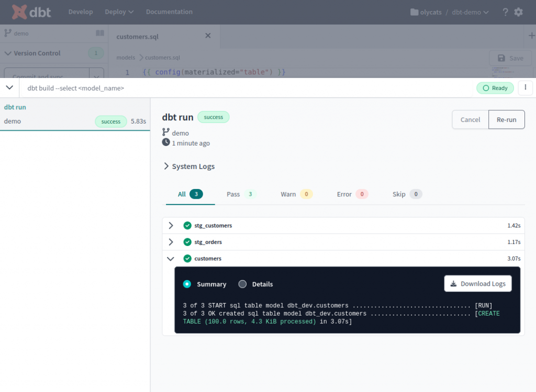Click the Ready status badge
Viewport: 536px width, 392px height.
(x=495, y=88)
